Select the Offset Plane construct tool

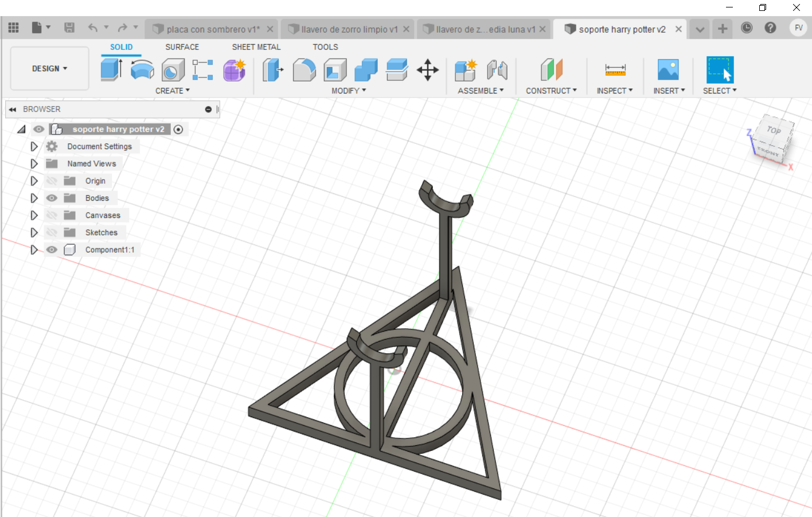click(x=552, y=70)
